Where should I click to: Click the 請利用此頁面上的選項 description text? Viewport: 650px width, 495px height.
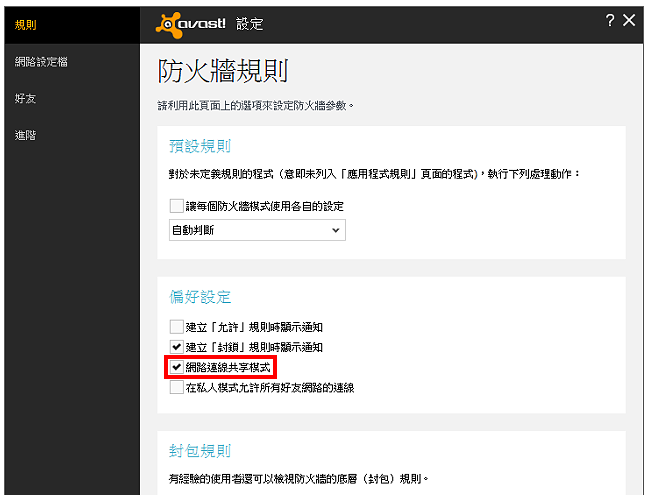point(255,106)
